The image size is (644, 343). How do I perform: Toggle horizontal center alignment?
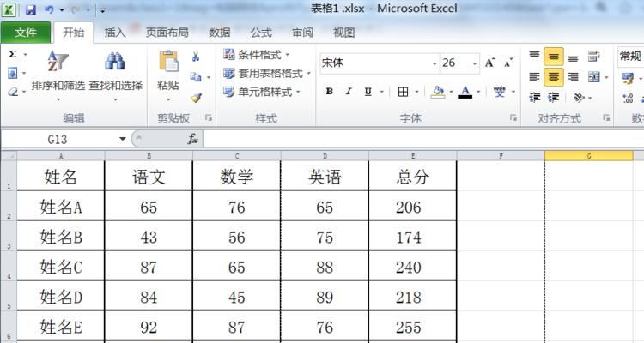coord(554,76)
